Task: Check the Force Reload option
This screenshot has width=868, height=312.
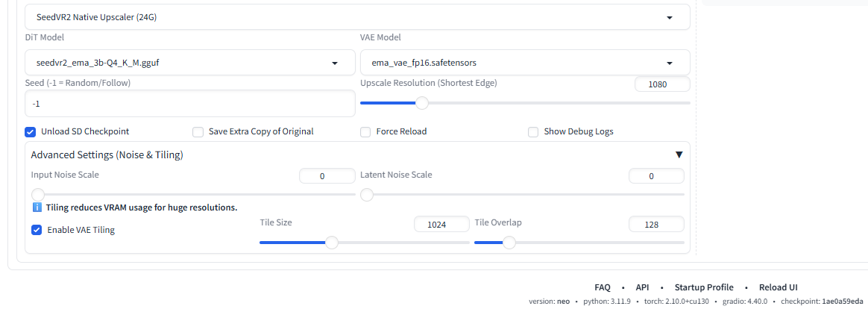Action: tap(365, 132)
